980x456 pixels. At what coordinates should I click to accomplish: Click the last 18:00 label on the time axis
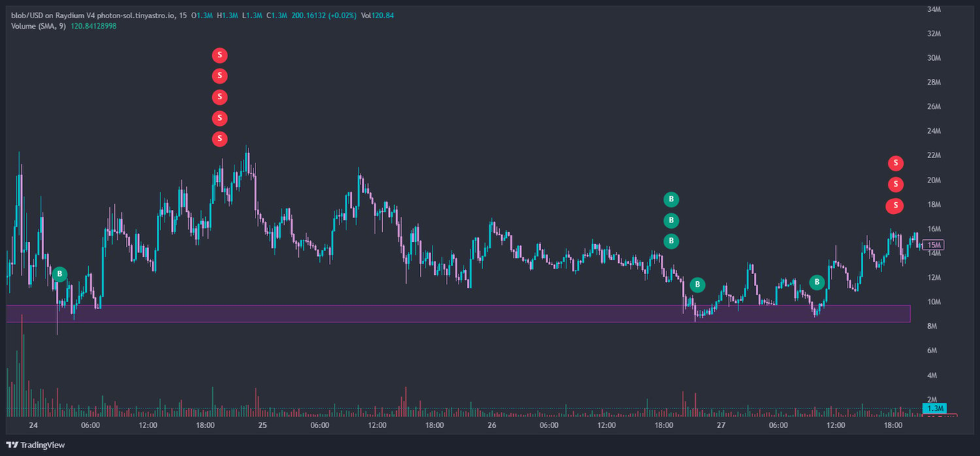coord(892,425)
